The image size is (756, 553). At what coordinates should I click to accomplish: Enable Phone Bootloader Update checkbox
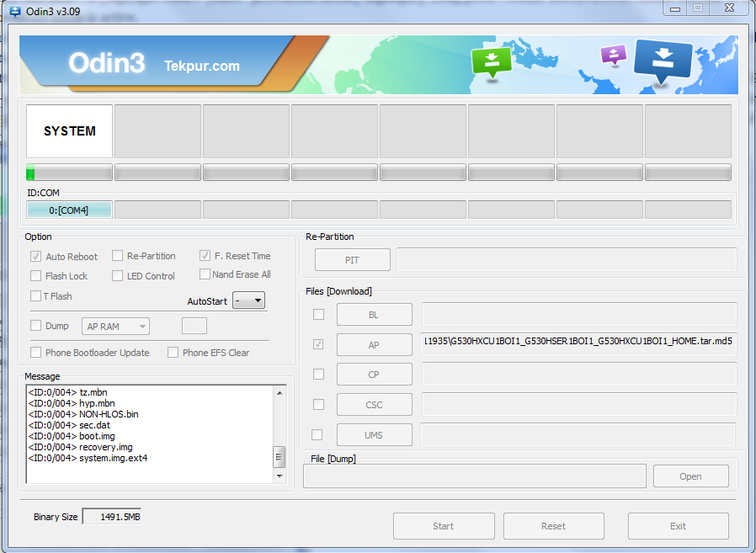(x=35, y=353)
